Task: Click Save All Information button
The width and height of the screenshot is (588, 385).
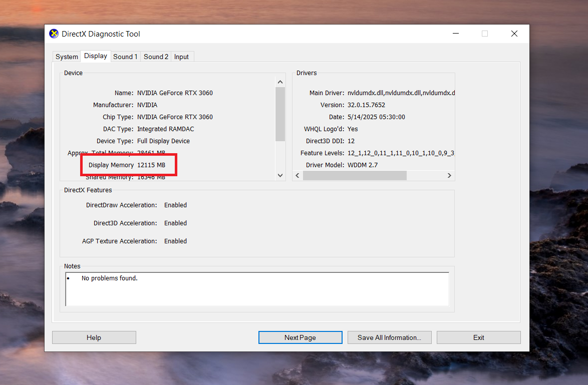Action: (x=389, y=337)
